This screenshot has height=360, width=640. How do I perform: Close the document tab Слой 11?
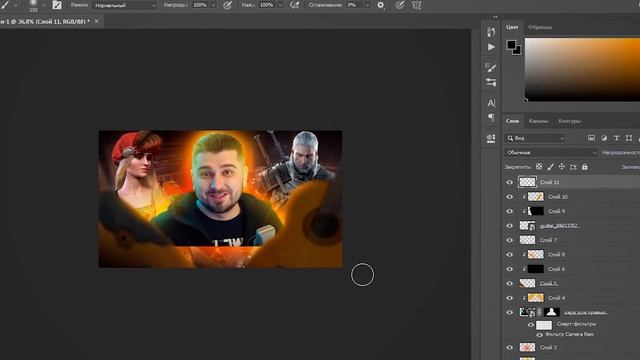97,21
